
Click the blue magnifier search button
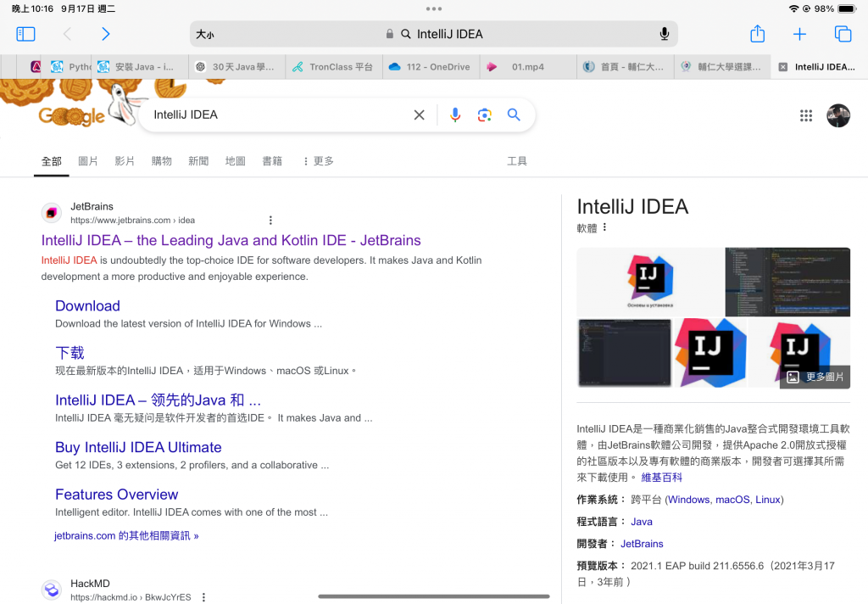(x=514, y=115)
